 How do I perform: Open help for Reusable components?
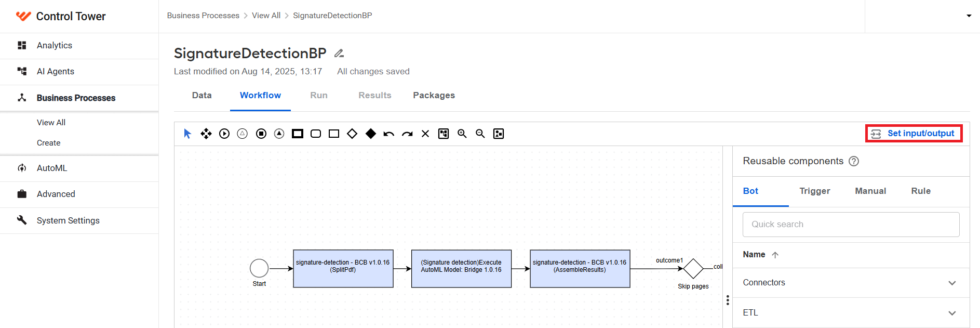[x=854, y=161]
